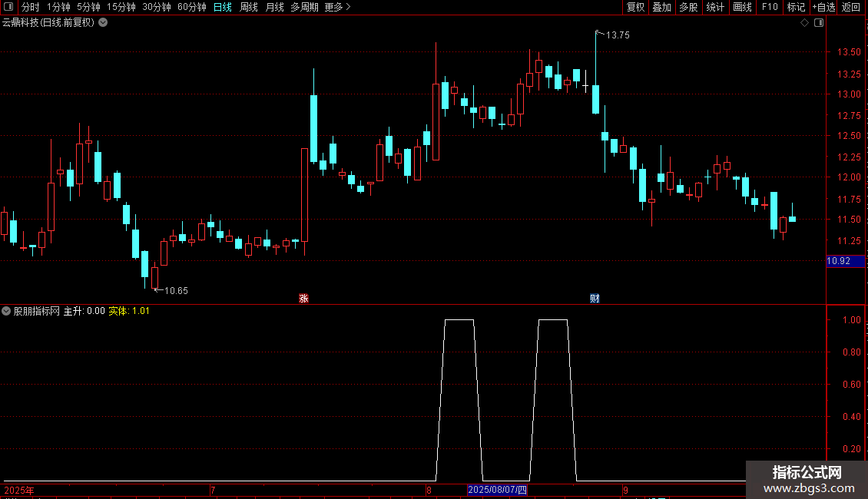Toggle the left sidebar panel icon
This screenshot has height=499, width=868.
(8, 7)
